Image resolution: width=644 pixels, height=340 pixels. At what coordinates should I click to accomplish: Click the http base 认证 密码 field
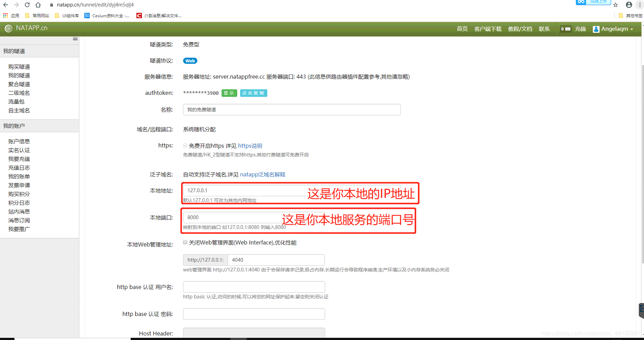254,314
